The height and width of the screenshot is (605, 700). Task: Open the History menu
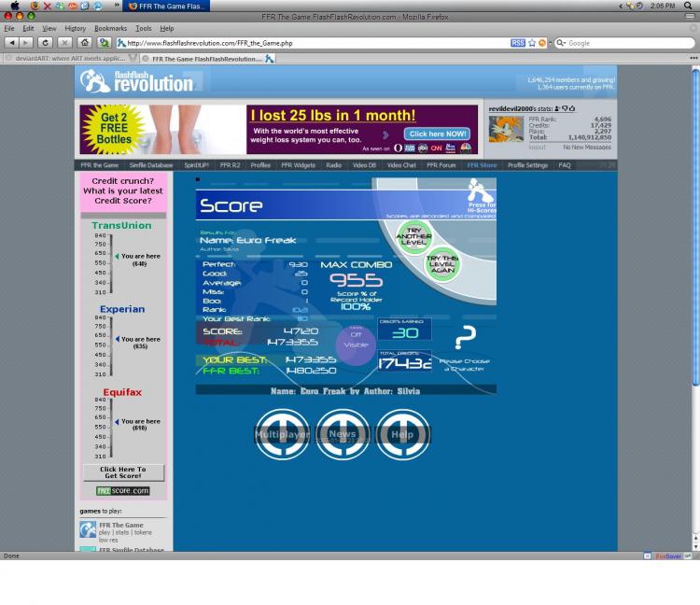[75, 28]
